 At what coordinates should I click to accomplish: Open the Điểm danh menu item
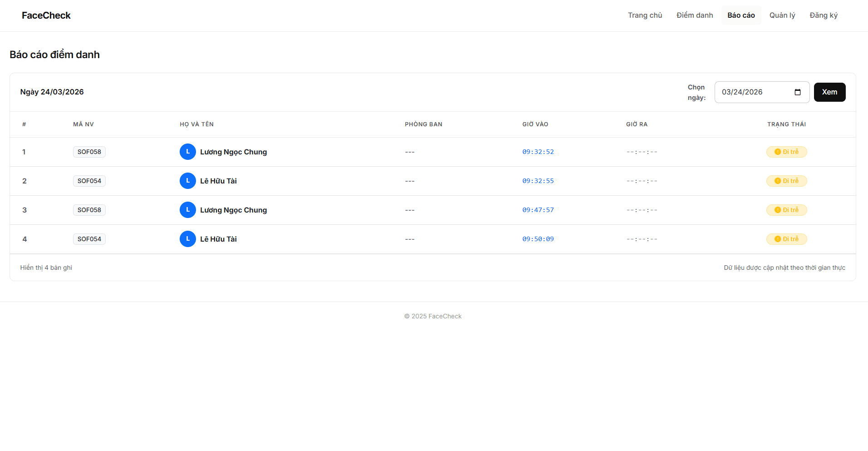pos(694,15)
